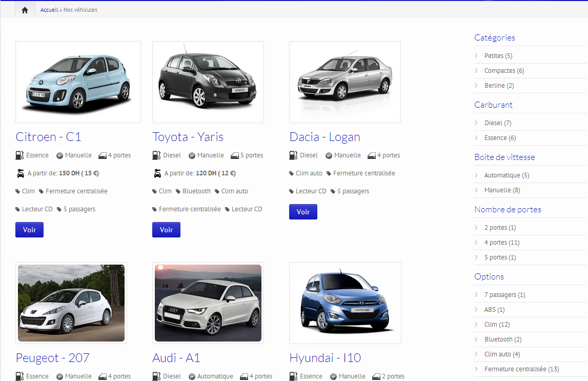Click the car price icon under Citroen C1
Screen dimensions: 588x381
point(21,173)
